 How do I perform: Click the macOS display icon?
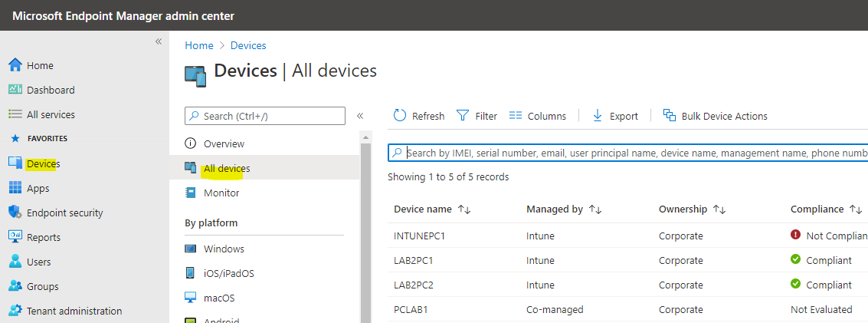[191, 298]
